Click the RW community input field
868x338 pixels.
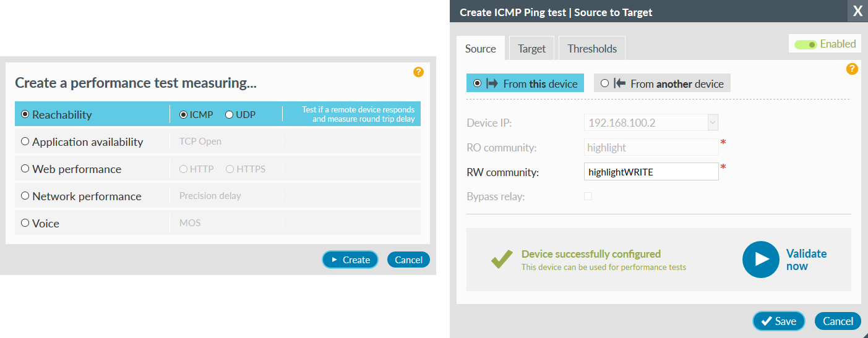coord(651,172)
